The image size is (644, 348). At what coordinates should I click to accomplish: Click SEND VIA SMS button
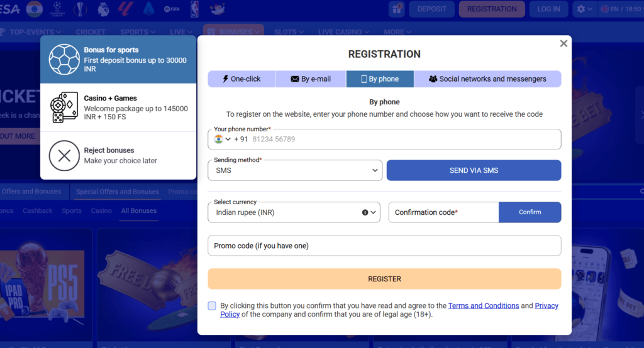474,170
